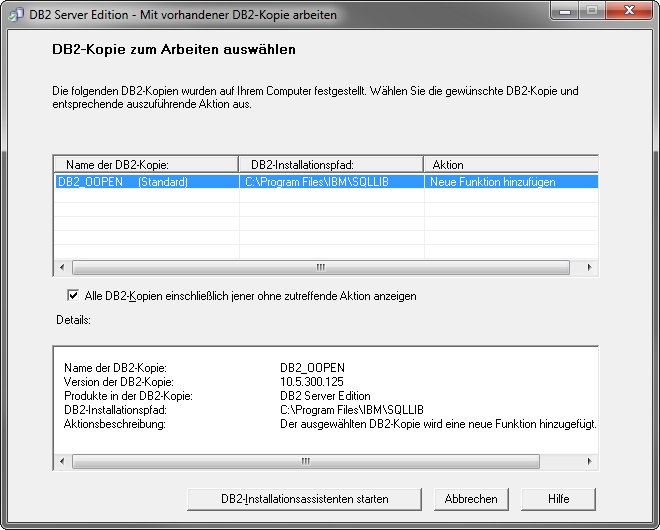Click version value 10.5.300.125 in Details

(x=312, y=382)
